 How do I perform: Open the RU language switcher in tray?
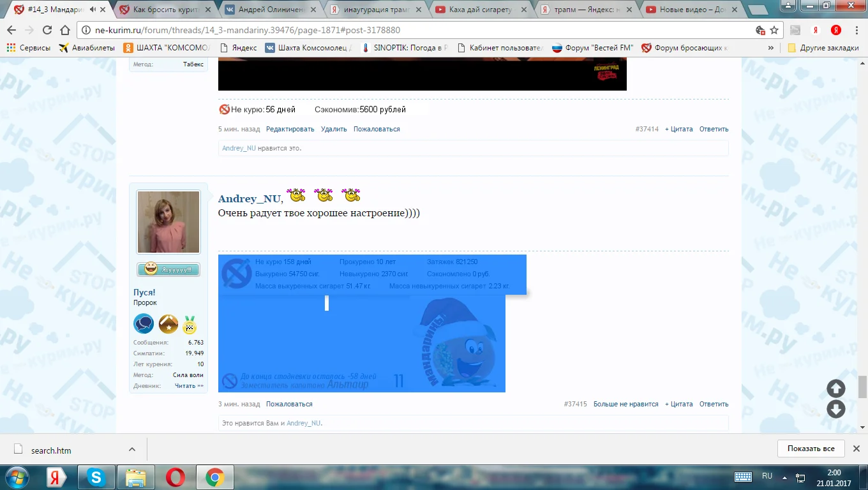(767, 476)
